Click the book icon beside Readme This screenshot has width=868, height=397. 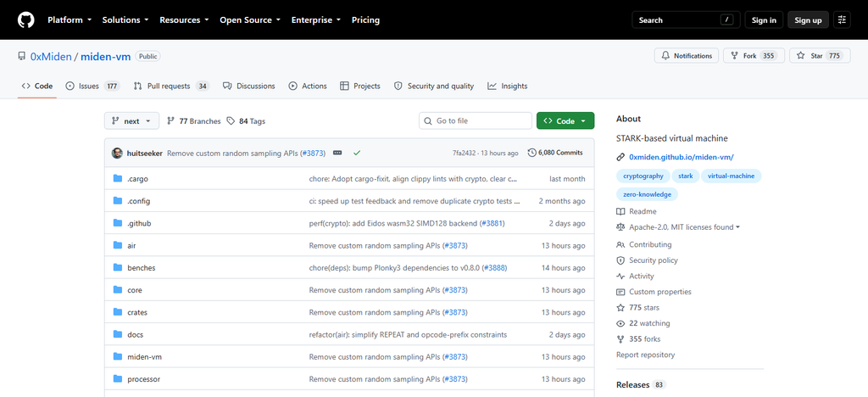[x=620, y=211]
